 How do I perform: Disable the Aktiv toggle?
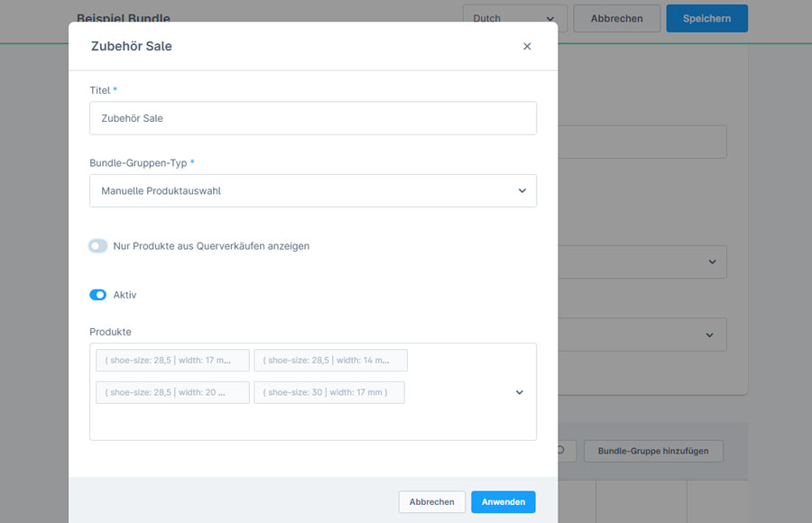[x=97, y=295]
